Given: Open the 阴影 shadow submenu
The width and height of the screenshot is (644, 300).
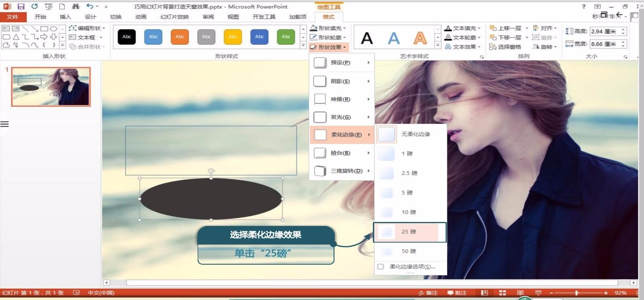Looking at the screenshot, I should coord(342,81).
